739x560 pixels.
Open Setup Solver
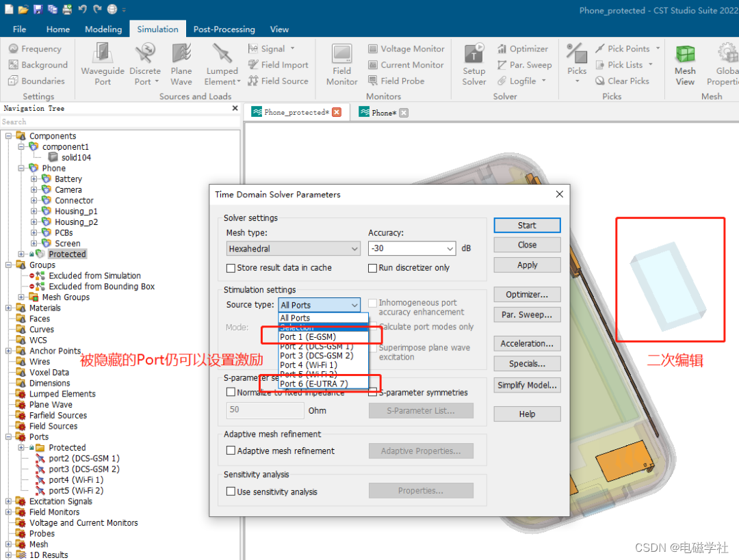[474, 64]
